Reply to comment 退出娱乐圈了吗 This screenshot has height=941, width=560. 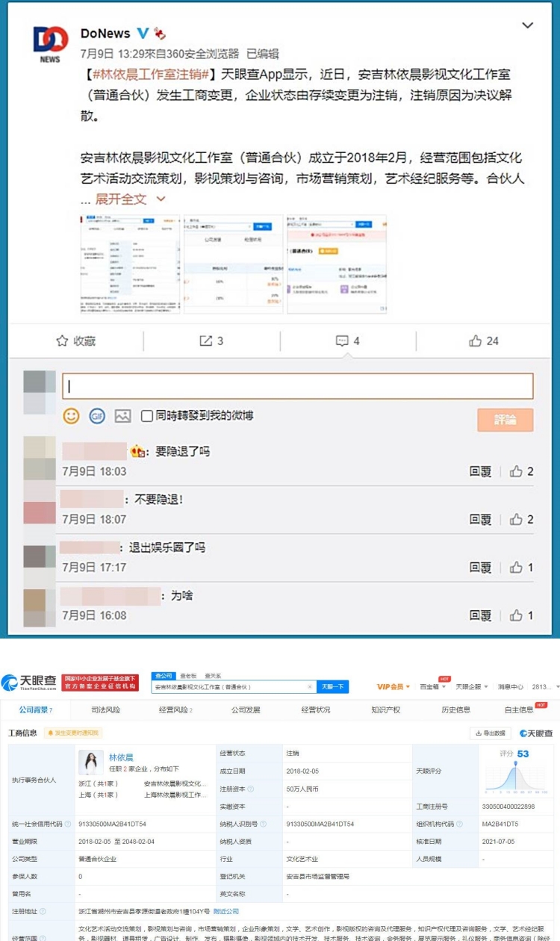point(481,568)
